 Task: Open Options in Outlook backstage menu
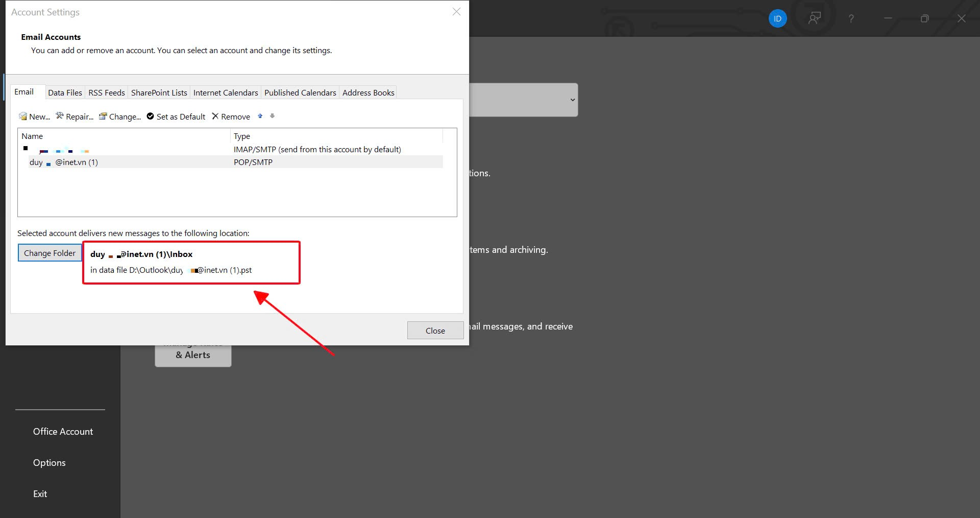pyautogui.click(x=49, y=463)
